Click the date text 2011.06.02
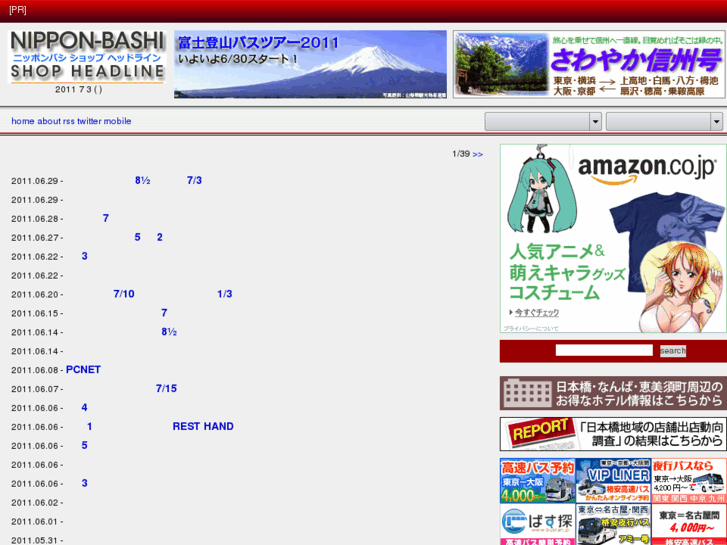The height and width of the screenshot is (545, 727). [35, 503]
